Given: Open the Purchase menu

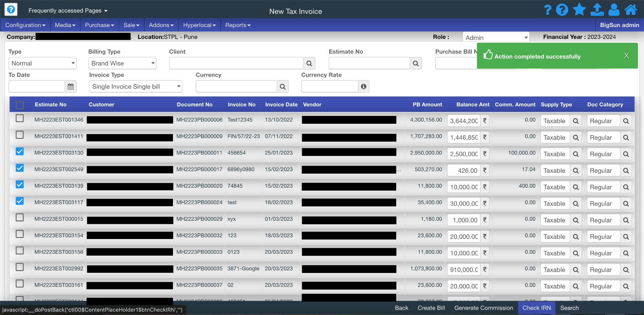Looking at the screenshot, I should pos(99,25).
